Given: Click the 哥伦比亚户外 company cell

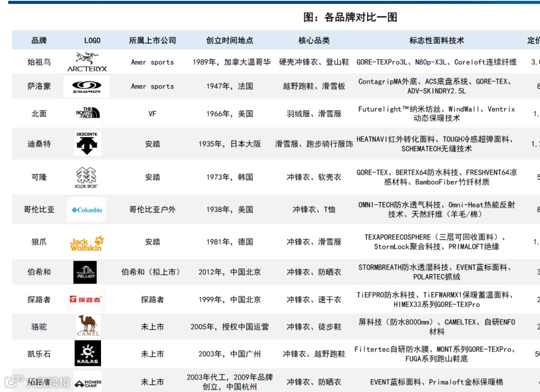Looking at the screenshot, I should (x=152, y=209).
